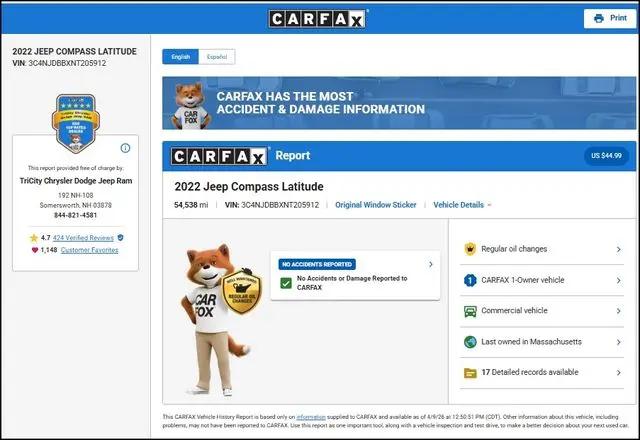The height and width of the screenshot is (440, 640).
Task: Click the Print button
Action: click(x=610, y=18)
